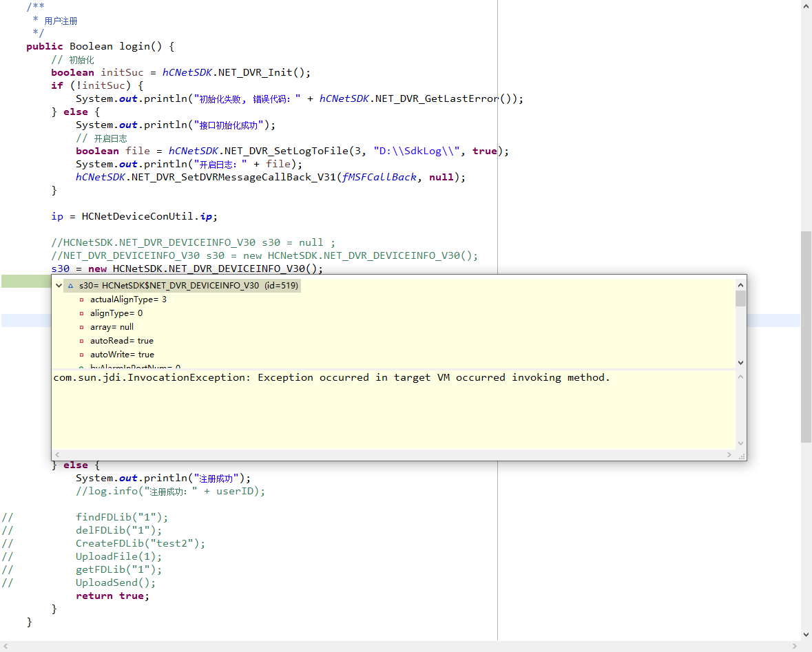Click the field icon next to array
Image resolution: width=812 pixels, height=652 pixels.
point(81,326)
